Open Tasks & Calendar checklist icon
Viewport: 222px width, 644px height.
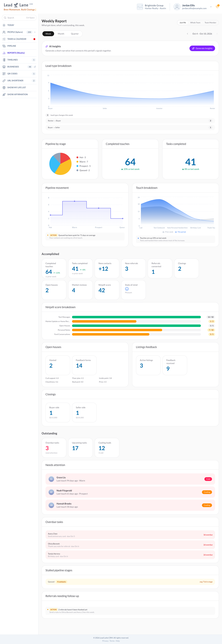click(x=4, y=39)
